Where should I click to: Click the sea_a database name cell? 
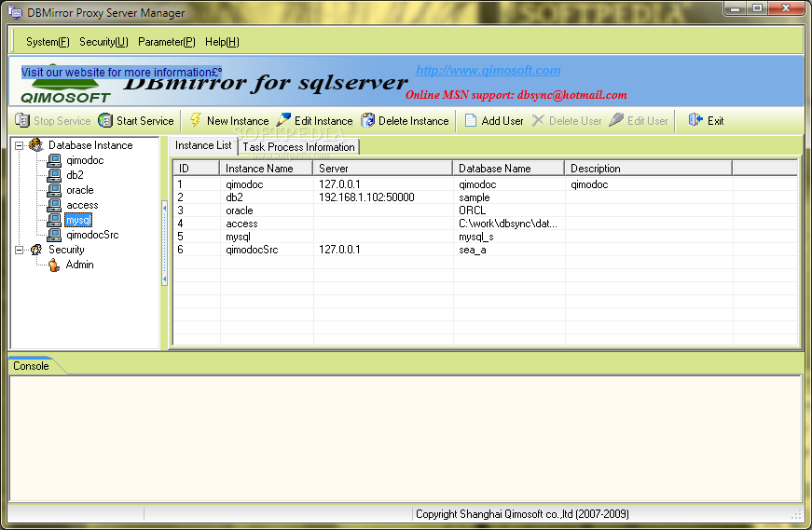click(473, 250)
